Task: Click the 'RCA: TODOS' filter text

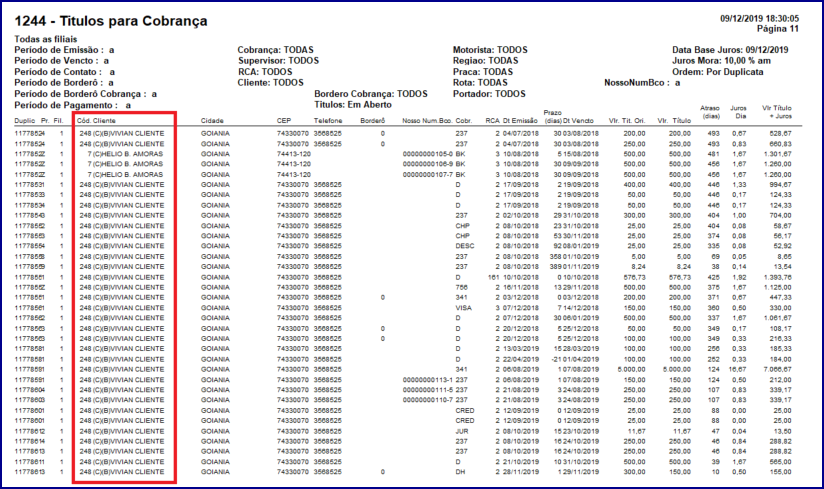Action: point(265,72)
